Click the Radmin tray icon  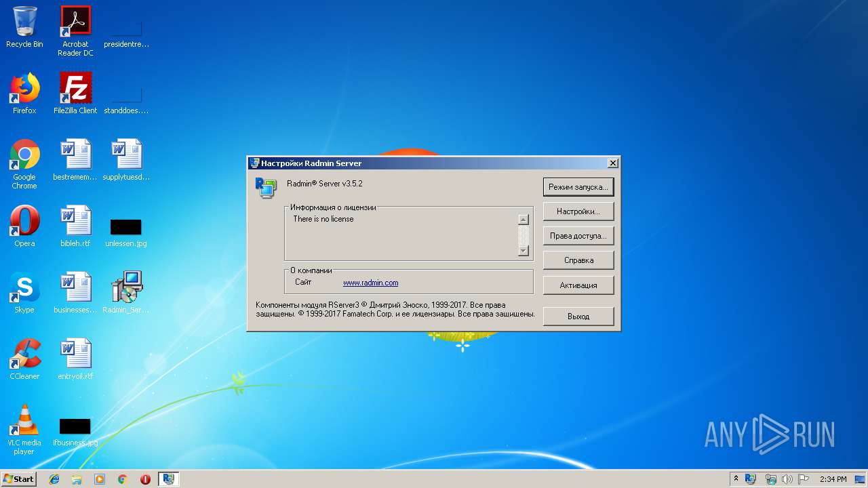click(751, 479)
